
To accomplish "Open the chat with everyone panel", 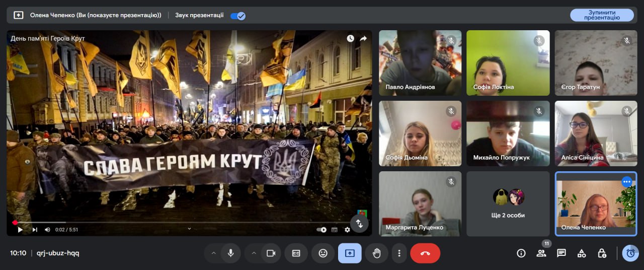I will click(x=561, y=253).
